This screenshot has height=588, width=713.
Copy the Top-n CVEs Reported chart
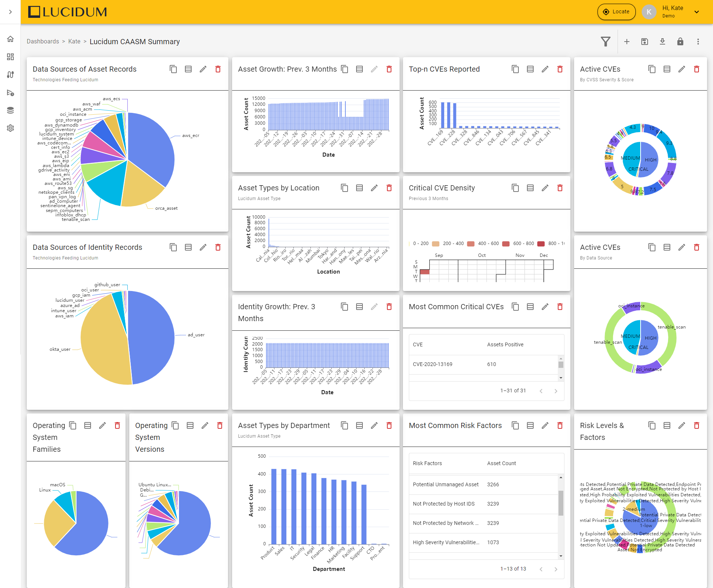pyautogui.click(x=515, y=69)
